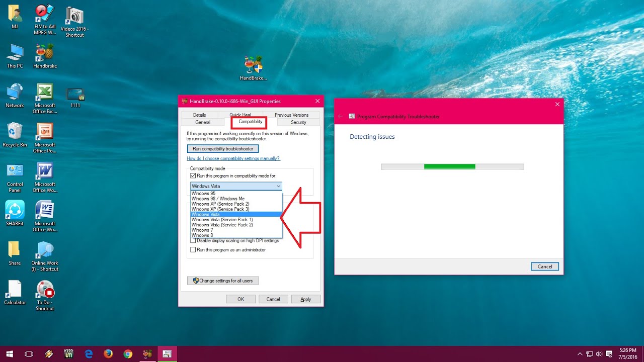
Task: Switch to the Details tab
Action: tap(200, 115)
